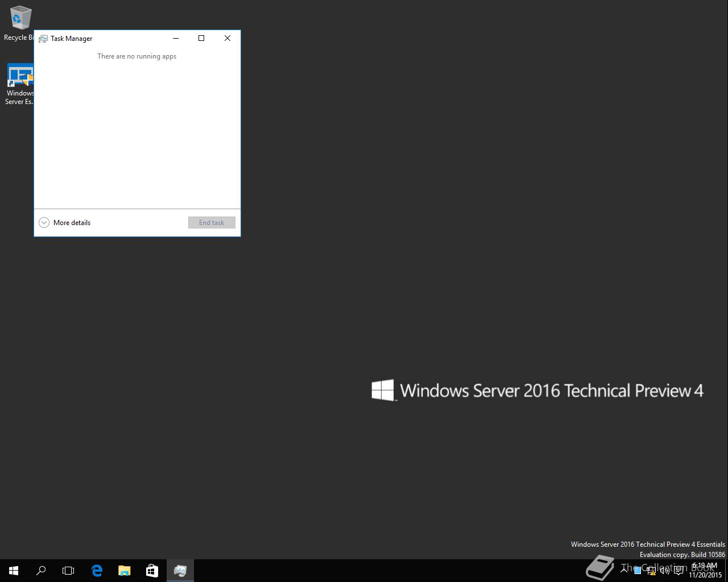Click the disabled End task button
This screenshot has height=582, width=728.
tap(212, 223)
